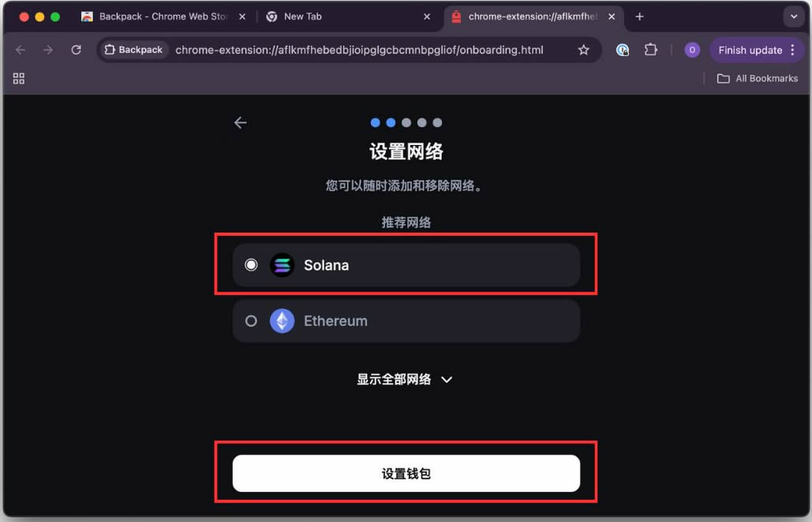
Task: Select the Solana radio button
Action: pos(251,265)
